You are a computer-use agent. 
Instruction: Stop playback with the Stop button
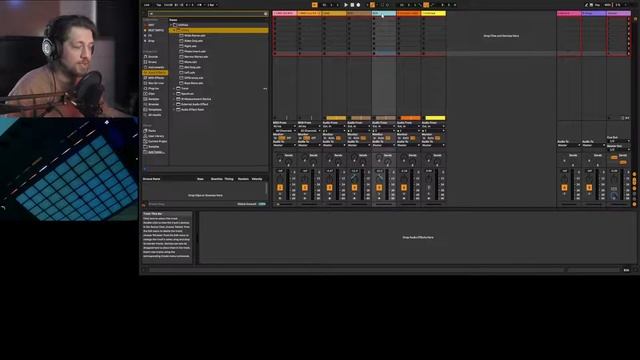coord(352,5)
